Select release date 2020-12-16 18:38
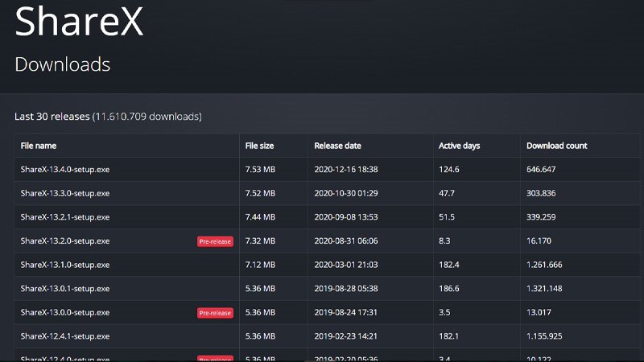This screenshot has width=644, height=362. (346, 170)
